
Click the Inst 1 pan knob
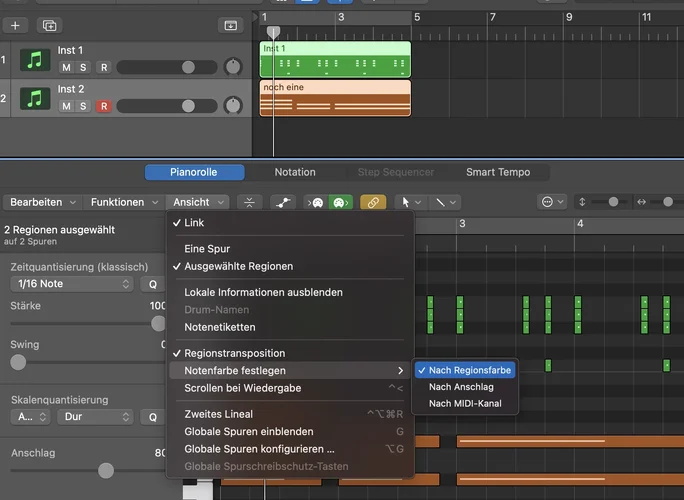[x=233, y=67]
